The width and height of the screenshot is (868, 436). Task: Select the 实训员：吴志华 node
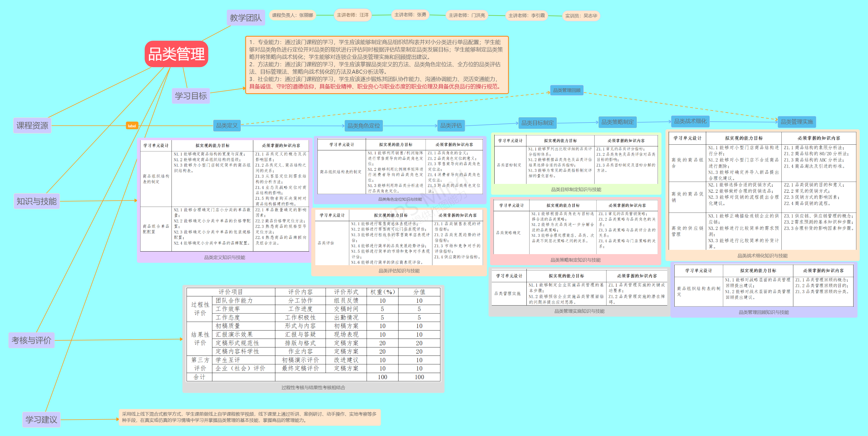point(581,16)
